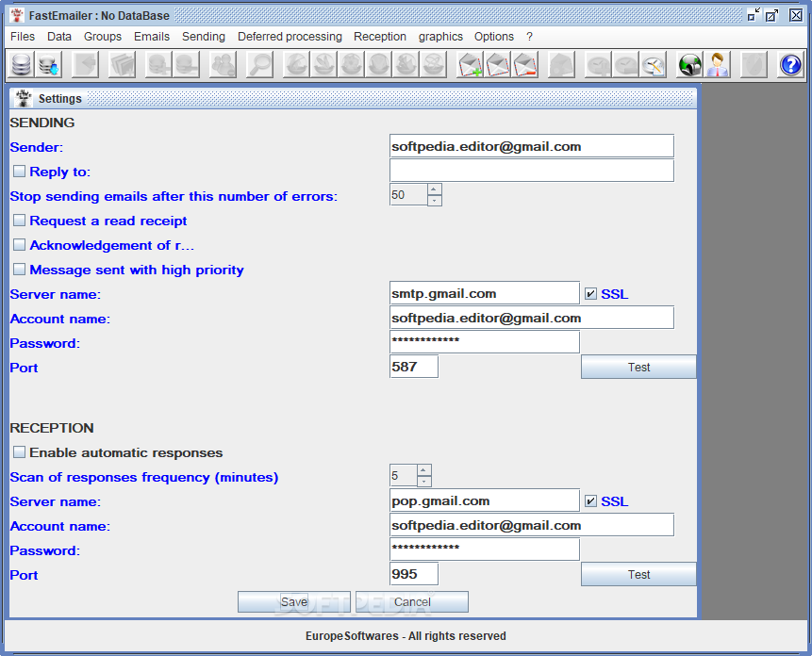Viewport: 812px width, 656px height.
Task: Click the person with red tie icon
Action: [x=718, y=65]
